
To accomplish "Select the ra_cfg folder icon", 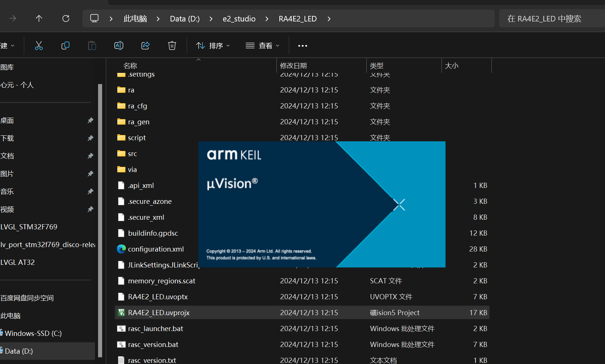I will (121, 106).
